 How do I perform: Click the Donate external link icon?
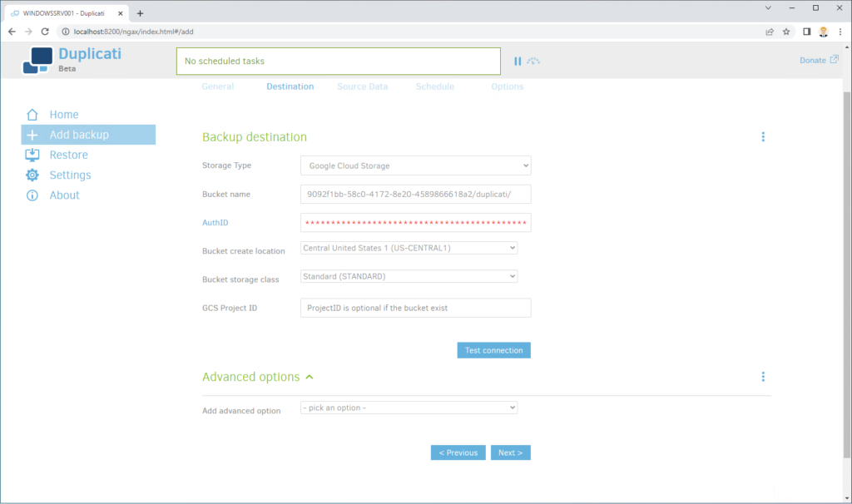coord(834,59)
